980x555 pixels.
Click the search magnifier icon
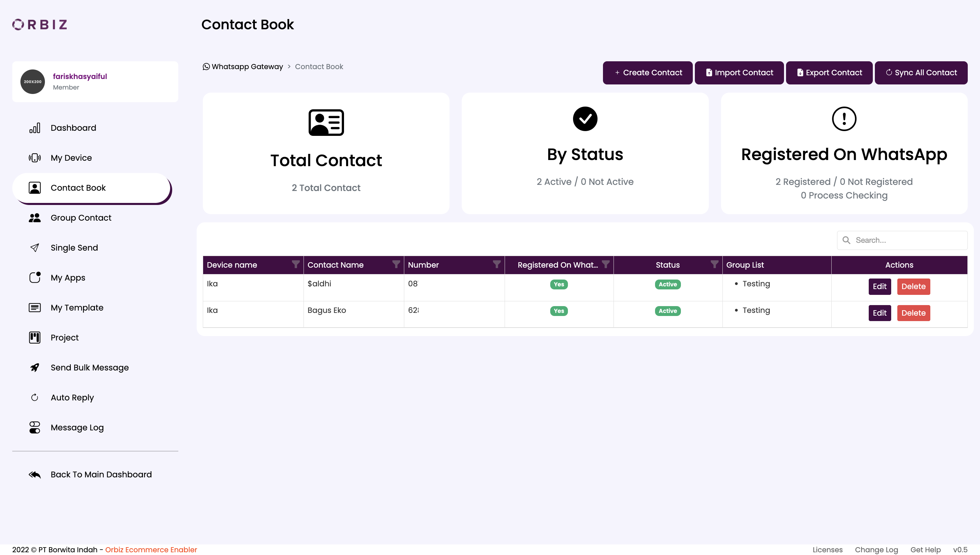click(846, 240)
